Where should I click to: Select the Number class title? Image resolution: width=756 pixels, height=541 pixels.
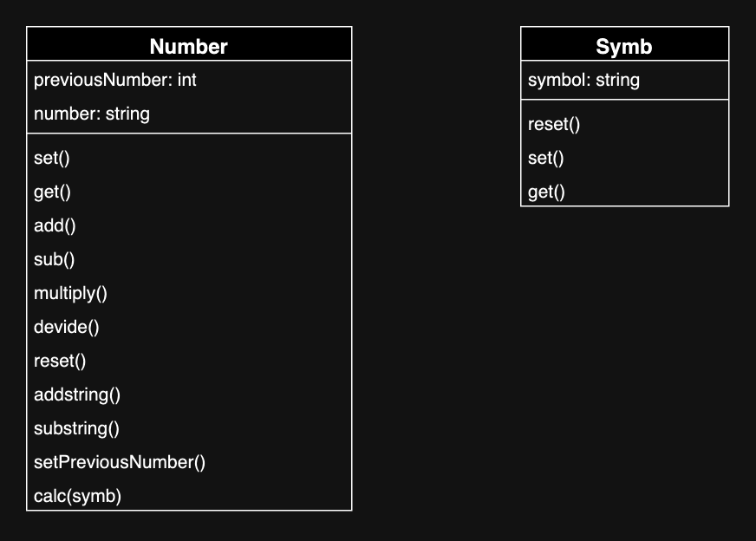coord(188,47)
